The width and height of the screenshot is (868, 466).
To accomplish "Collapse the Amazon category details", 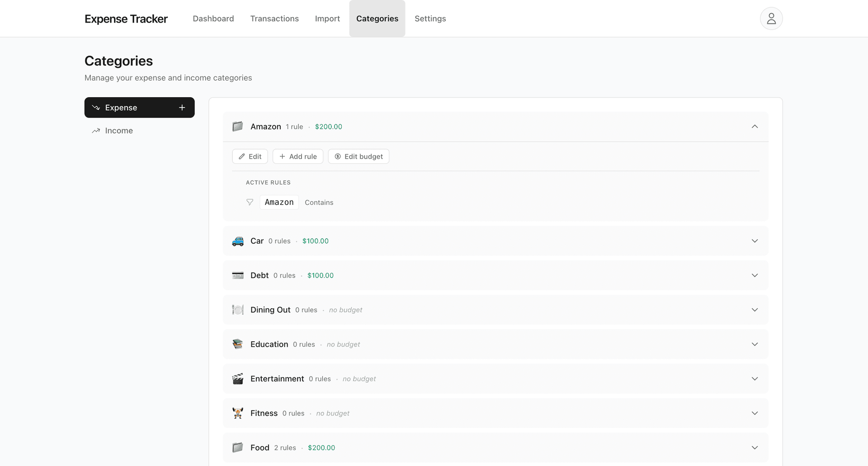I will pyautogui.click(x=755, y=127).
